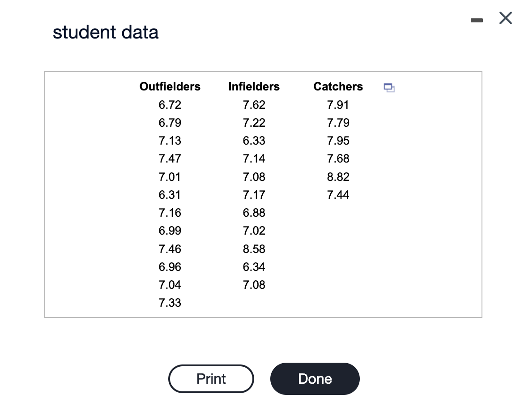Image resolution: width=520 pixels, height=420 pixels.
Task: Click the dash minimize icon at top right
Action: pos(477,20)
